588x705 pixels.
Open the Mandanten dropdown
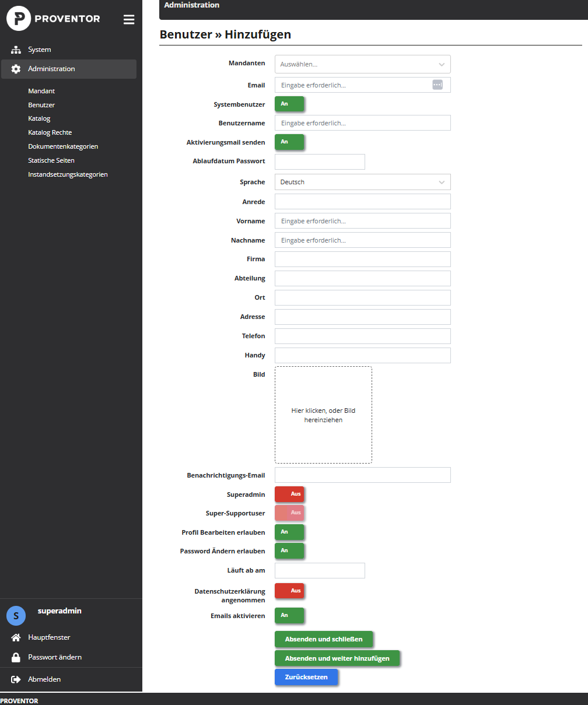tap(362, 64)
